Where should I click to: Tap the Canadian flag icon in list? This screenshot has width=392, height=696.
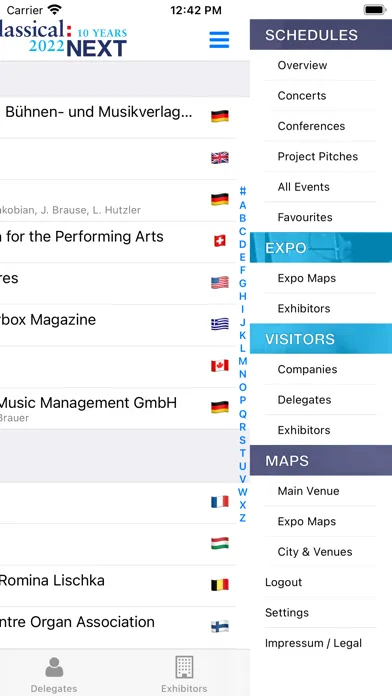tap(220, 365)
